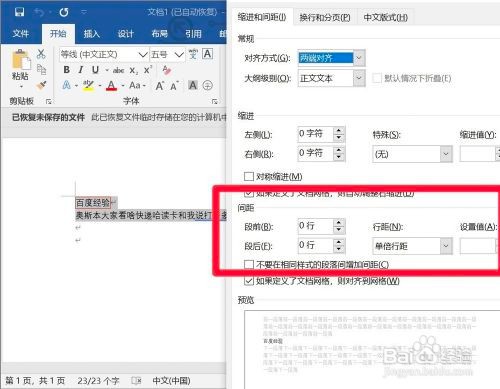The image size is (500, 389).
Task: Click the Save icon in Word's title bar
Action: click(19, 12)
